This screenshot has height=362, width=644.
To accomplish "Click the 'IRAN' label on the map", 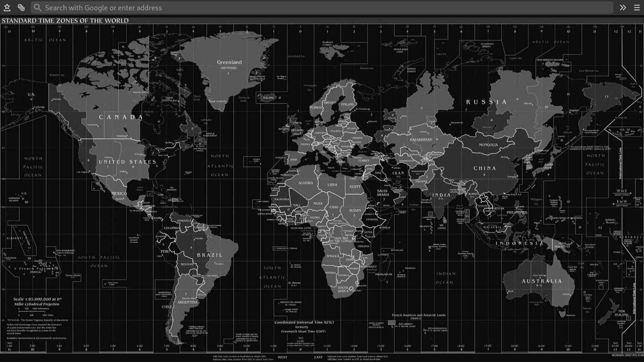I will tap(398, 173).
